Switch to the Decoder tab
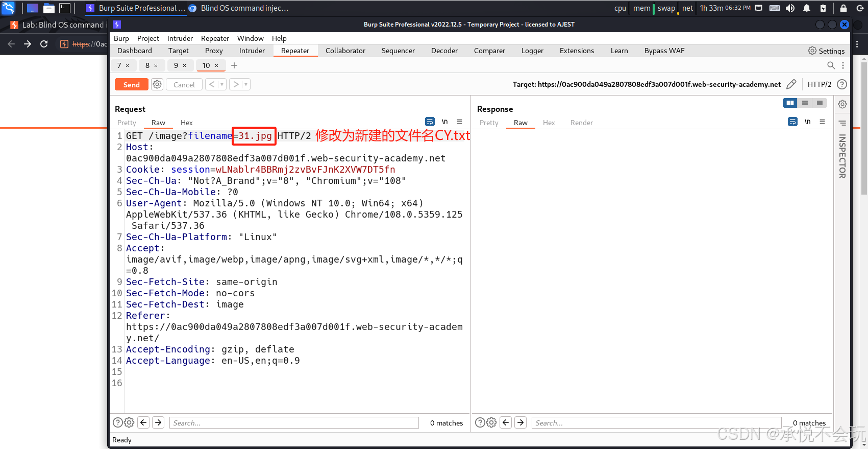The image size is (868, 449). (x=444, y=51)
